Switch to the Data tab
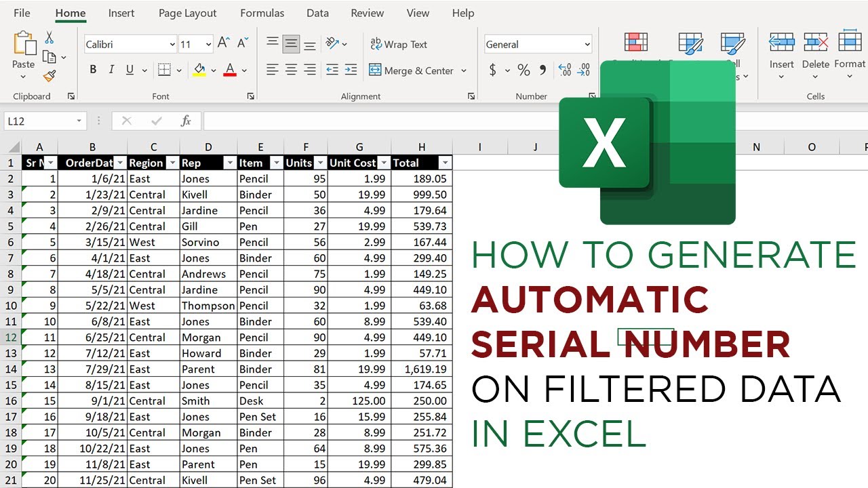Viewport: 868px width, 488px height. tap(317, 13)
